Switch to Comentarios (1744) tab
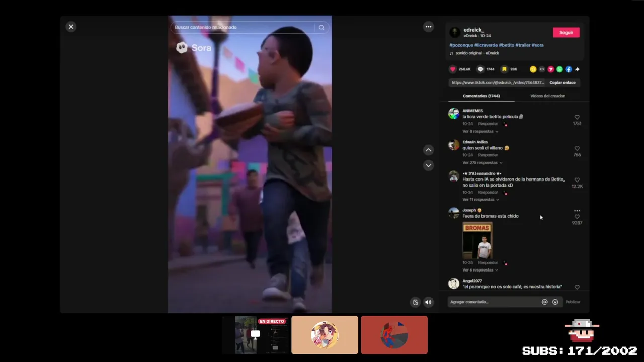This screenshot has height=362, width=644. [x=481, y=96]
